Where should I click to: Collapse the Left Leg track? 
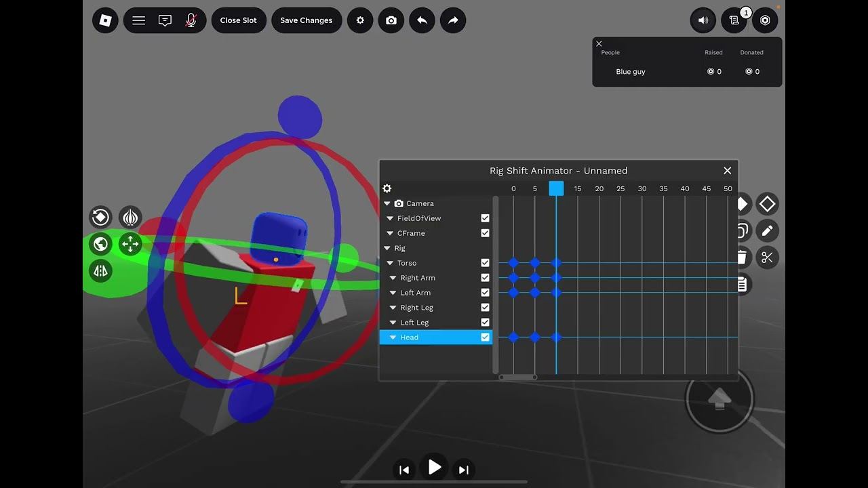393,323
